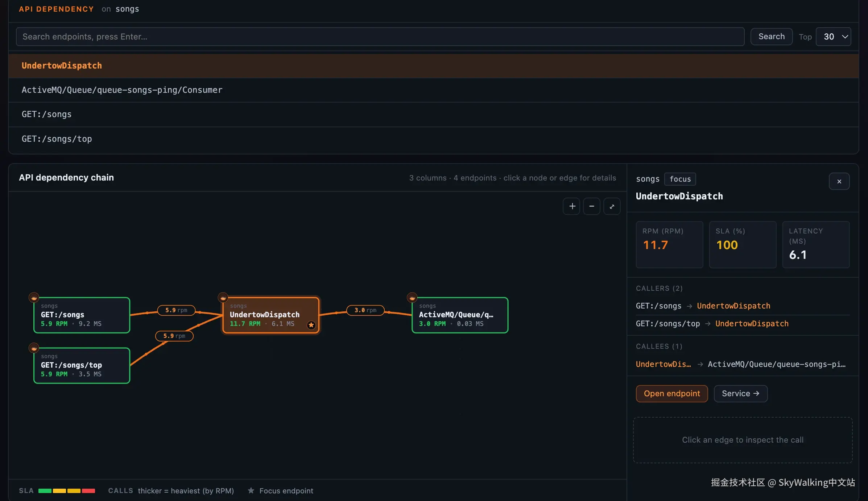The height and width of the screenshot is (501, 868).
Task: Click the GET:/songs graph node
Action: pyautogui.click(x=82, y=315)
